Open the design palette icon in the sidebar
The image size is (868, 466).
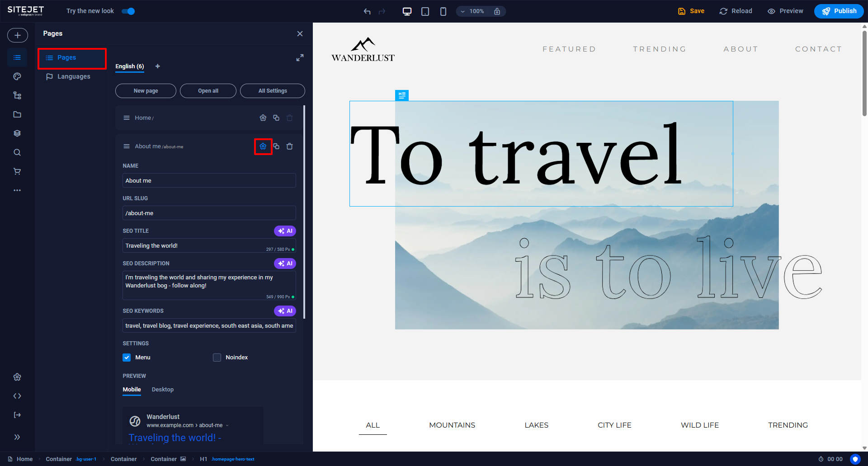(x=17, y=76)
